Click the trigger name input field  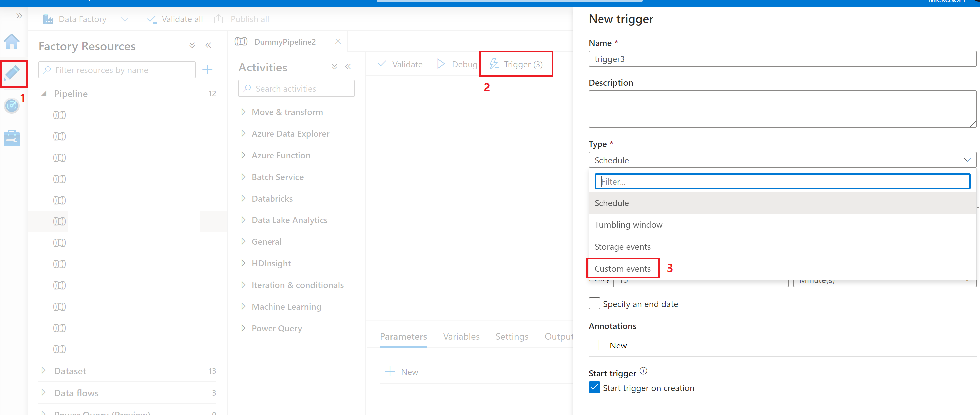[781, 59]
